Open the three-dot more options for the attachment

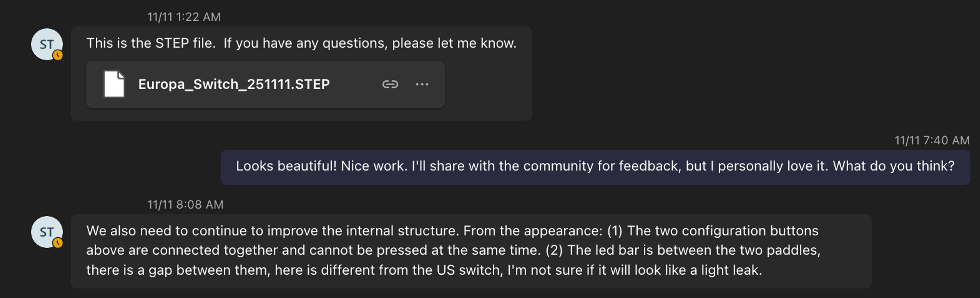point(422,84)
